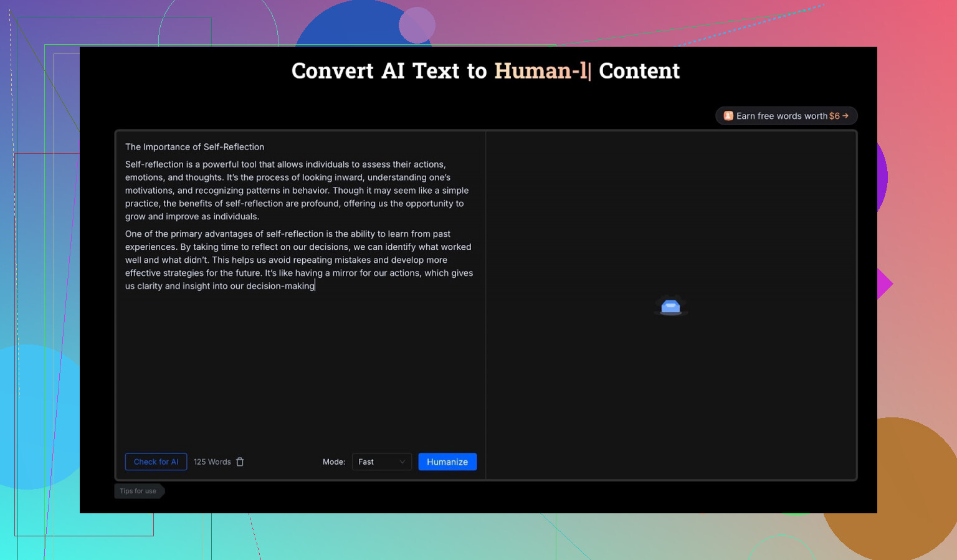This screenshot has width=957, height=560.
Task: Click the Mode: label
Action: pyautogui.click(x=334, y=462)
